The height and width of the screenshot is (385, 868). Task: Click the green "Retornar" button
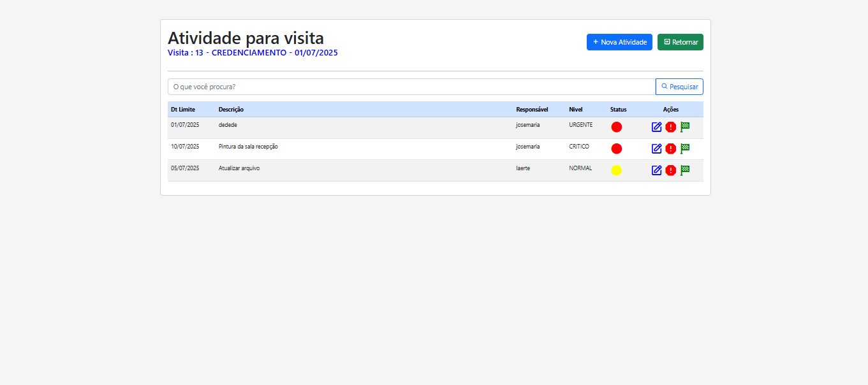680,41
